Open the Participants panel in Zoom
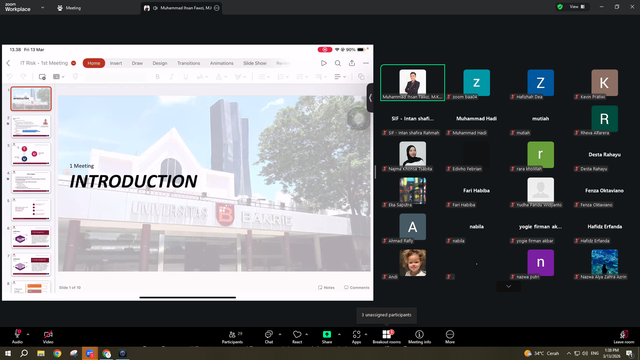Viewport: 640px width, 360px height. (x=232, y=337)
